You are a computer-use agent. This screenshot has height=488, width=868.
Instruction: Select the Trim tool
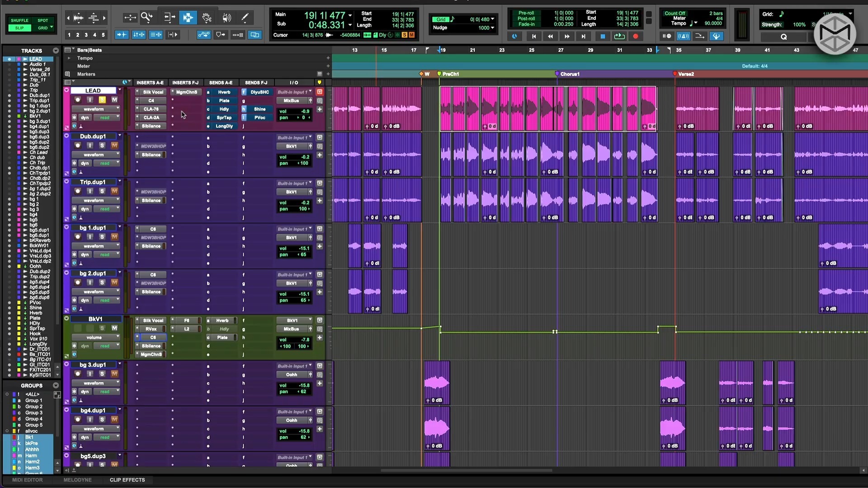(x=170, y=18)
